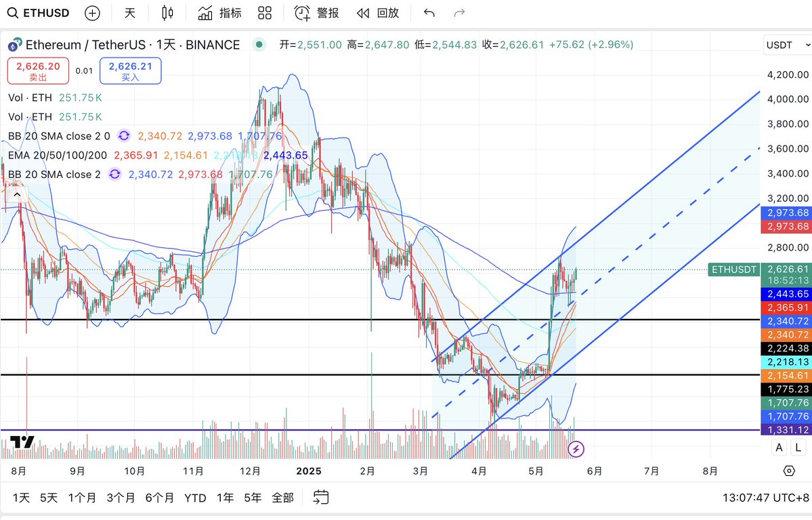Select the EMA 20/50/100/200 indicator legend
Image resolution: width=812 pixels, height=520 pixels.
58,155
